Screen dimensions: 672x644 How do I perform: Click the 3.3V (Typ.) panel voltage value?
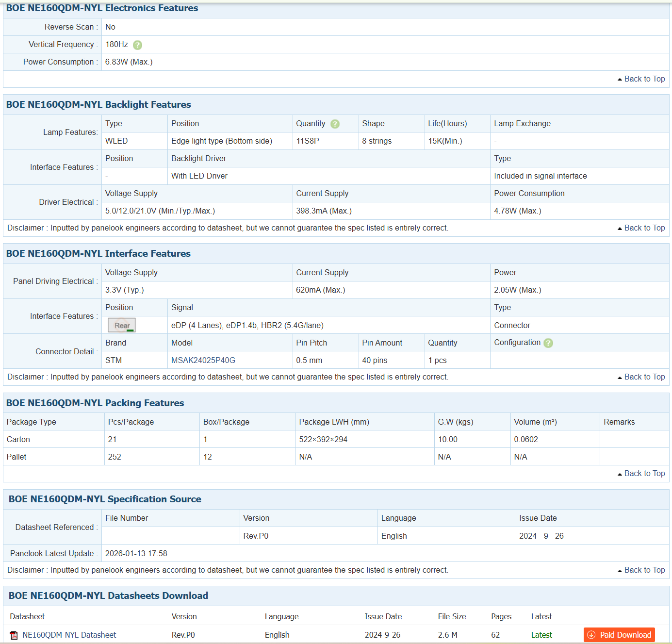[x=125, y=290]
